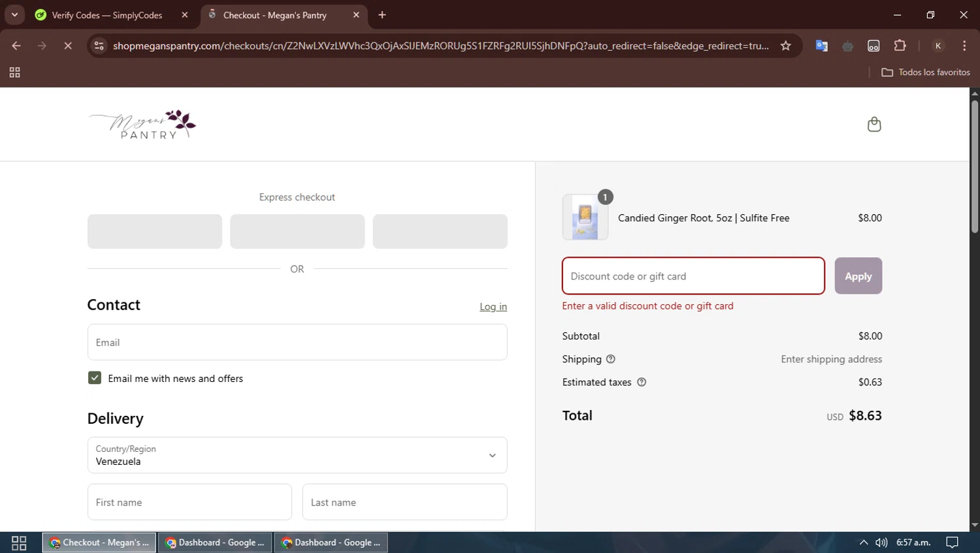Close the Verify Codes — SimplyCodes tab
The image size is (980, 553).
185,15
